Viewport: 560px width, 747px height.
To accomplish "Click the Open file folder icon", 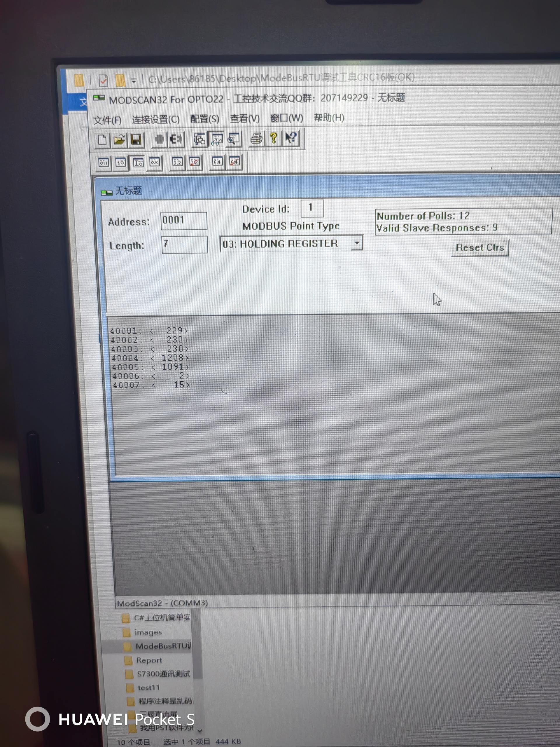I will [119, 139].
